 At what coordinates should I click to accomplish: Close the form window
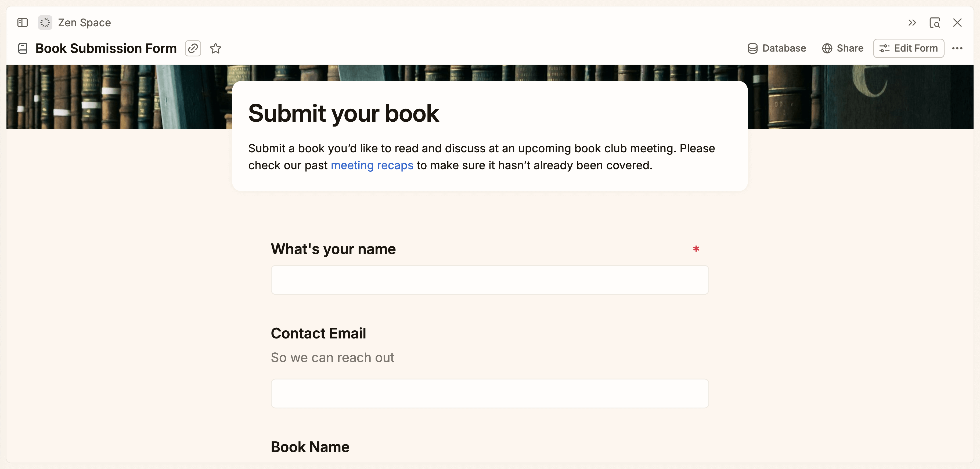[x=957, y=23]
